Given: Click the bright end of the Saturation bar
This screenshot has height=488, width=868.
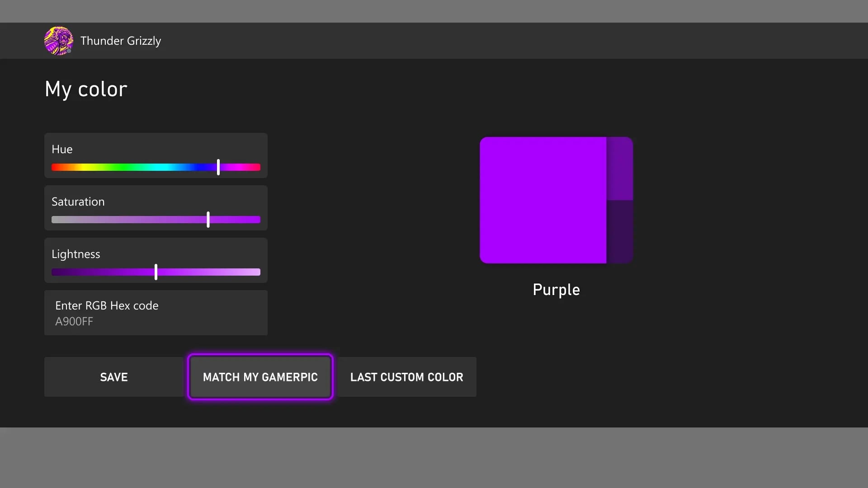Looking at the screenshot, I should coord(257,220).
